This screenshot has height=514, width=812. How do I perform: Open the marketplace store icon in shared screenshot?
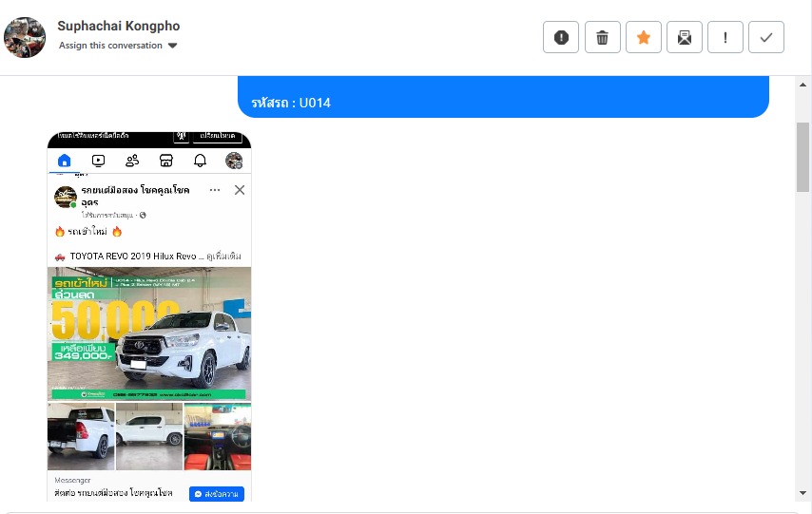click(166, 161)
